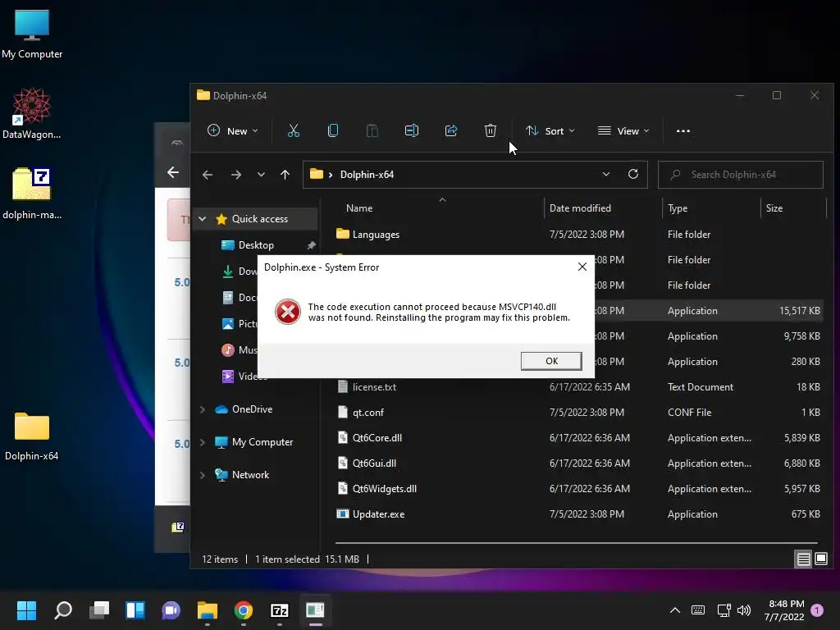Refresh the Dolphin-x64 folder
Image resolution: width=840 pixels, height=630 pixels.
click(x=633, y=174)
